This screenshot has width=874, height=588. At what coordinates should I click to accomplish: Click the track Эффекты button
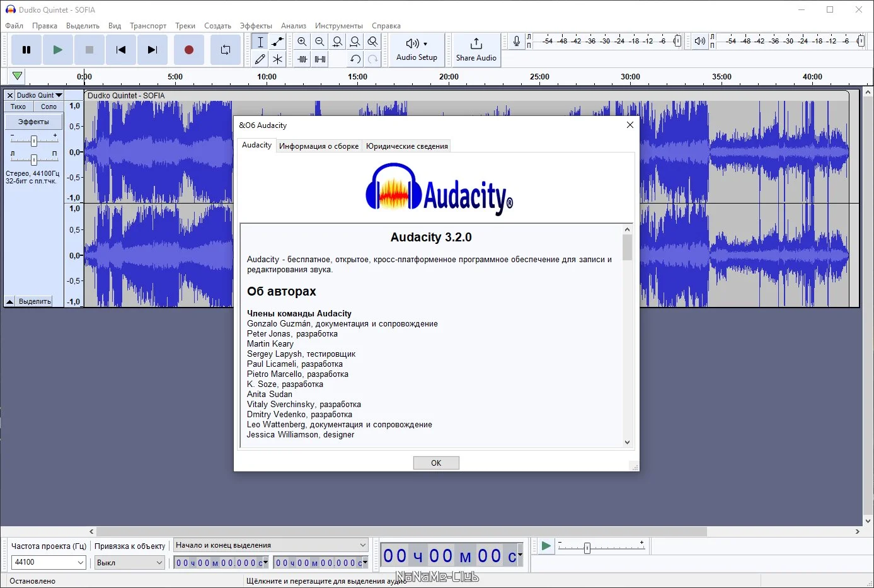coord(33,122)
